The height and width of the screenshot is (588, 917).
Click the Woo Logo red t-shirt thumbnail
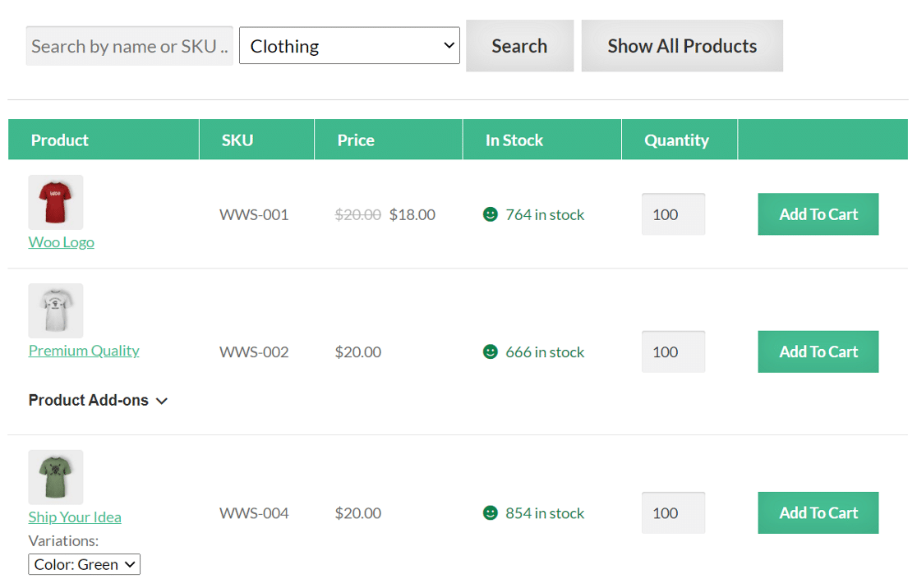(55, 201)
